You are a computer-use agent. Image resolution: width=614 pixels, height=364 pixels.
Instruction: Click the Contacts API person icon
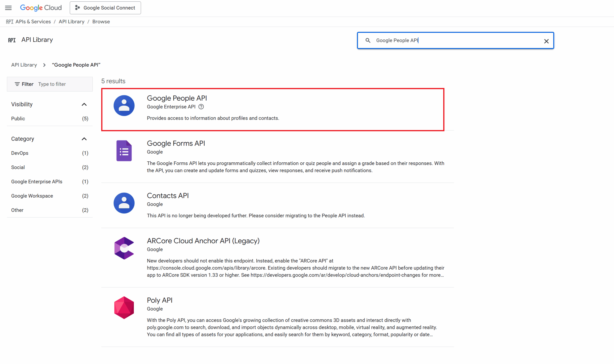[124, 203]
